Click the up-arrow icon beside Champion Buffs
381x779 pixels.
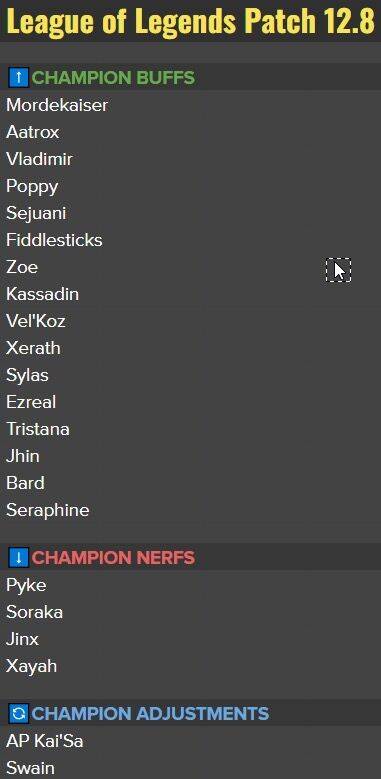(19, 78)
